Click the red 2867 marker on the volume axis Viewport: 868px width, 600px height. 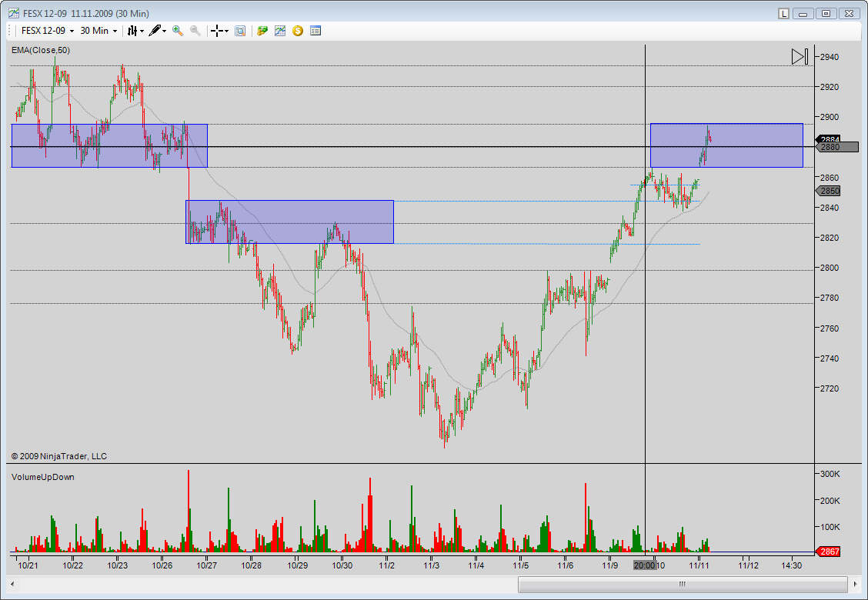pos(829,552)
